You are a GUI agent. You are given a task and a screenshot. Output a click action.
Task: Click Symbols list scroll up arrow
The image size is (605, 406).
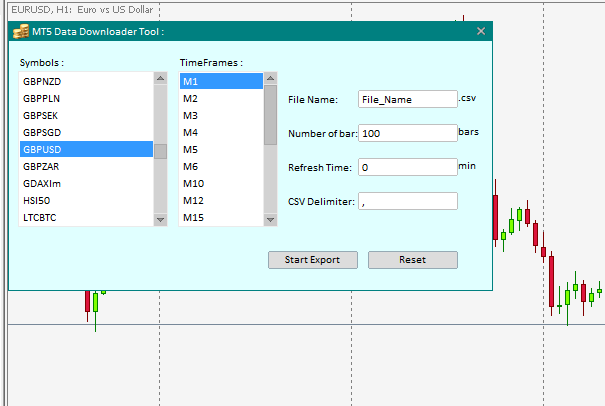(x=161, y=78)
